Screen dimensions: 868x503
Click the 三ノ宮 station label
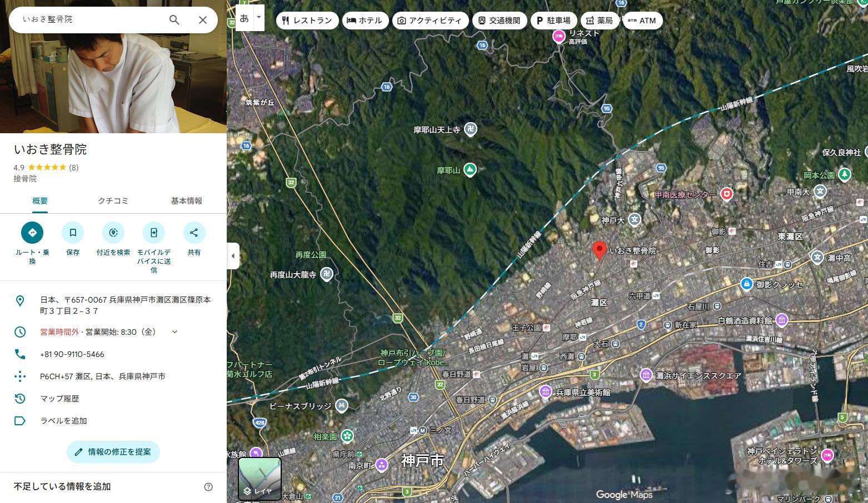[441, 430]
